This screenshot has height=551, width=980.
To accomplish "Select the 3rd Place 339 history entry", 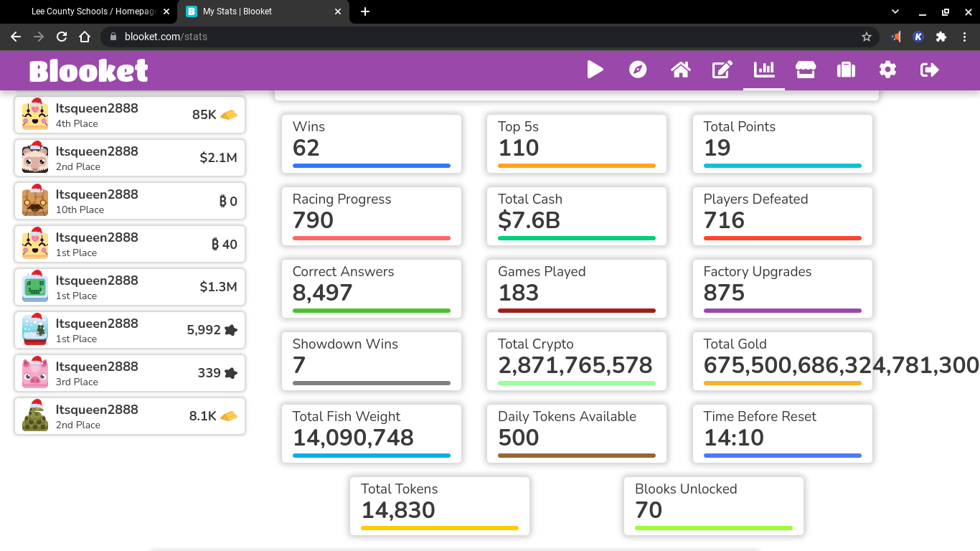I will click(130, 373).
